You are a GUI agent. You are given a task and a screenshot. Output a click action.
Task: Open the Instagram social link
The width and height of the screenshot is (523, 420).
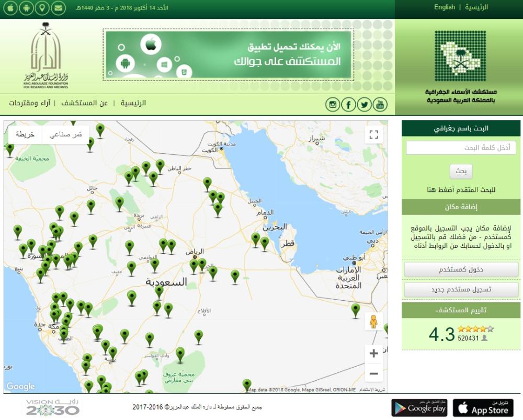pyautogui.click(x=333, y=105)
